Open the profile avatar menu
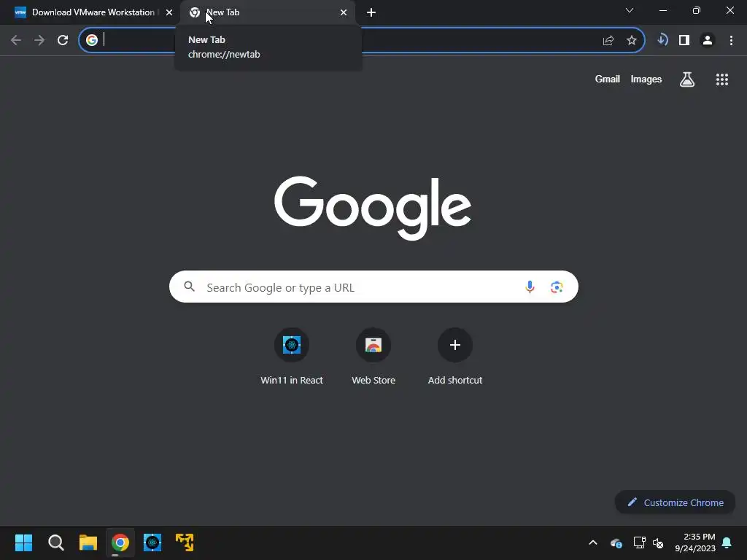This screenshot has height=560, width=747. 708,40
